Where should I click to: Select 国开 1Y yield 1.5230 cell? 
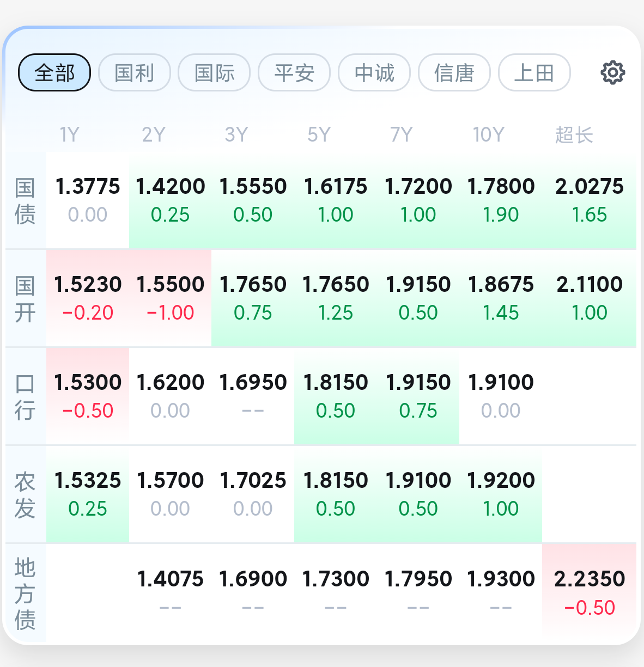(88, 298)
